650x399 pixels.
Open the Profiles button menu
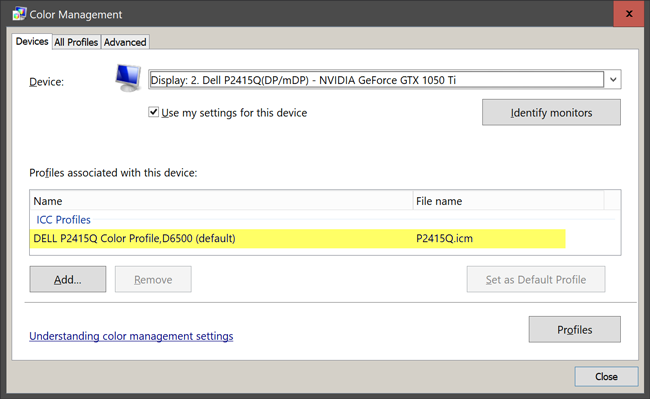pos(575,329)
